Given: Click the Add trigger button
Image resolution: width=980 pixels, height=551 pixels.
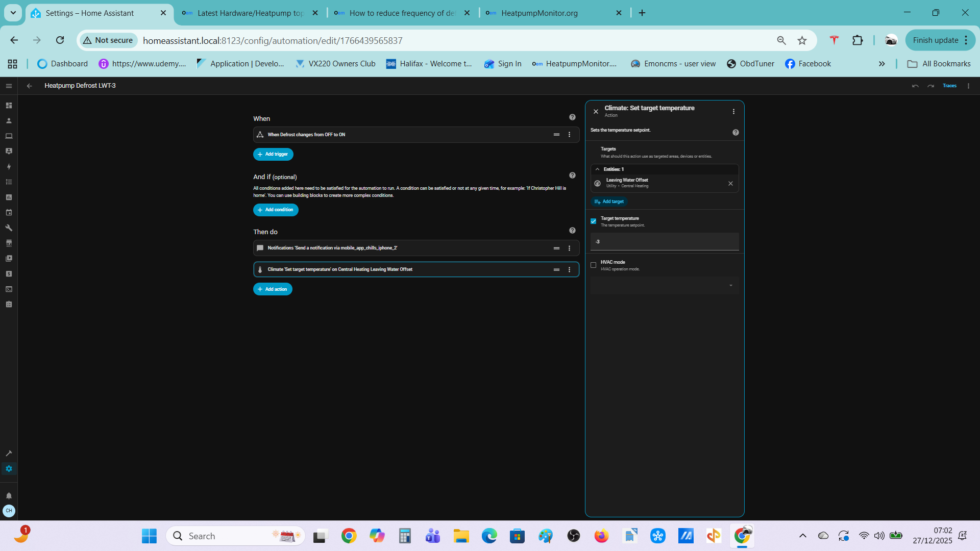Looking at the screenshot, I should [x=273, y=154].
